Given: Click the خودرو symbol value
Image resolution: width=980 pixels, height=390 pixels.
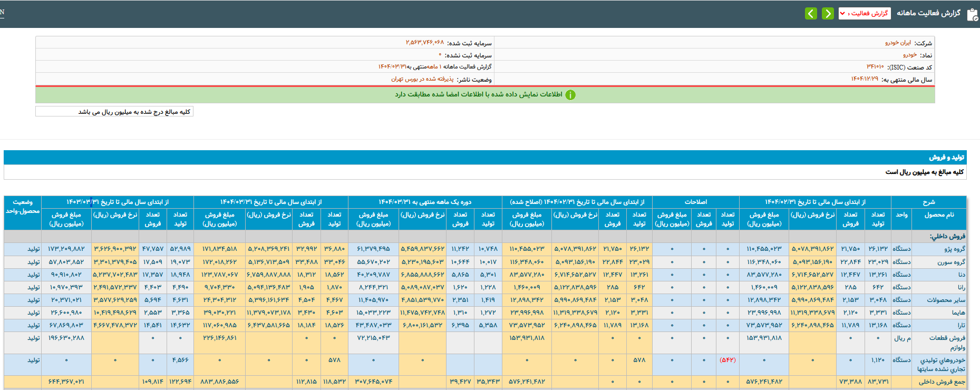Looking at the screenshot, I should 909,55.
